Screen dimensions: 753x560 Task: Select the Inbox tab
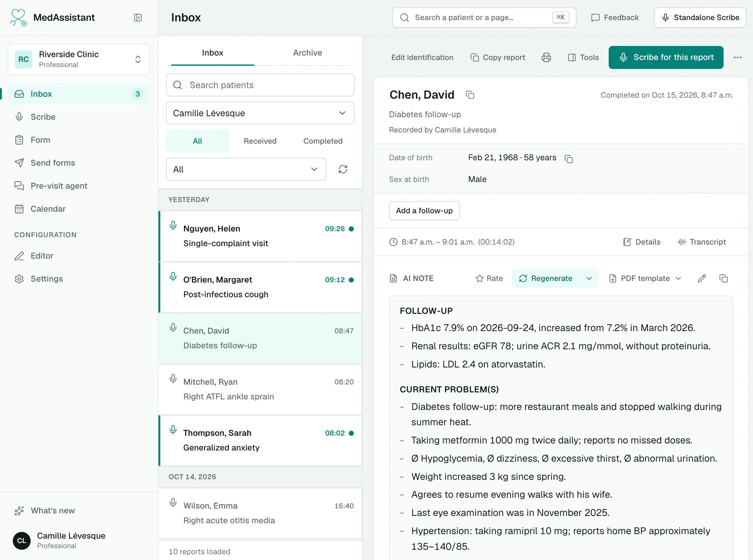[x=213, y=53]
